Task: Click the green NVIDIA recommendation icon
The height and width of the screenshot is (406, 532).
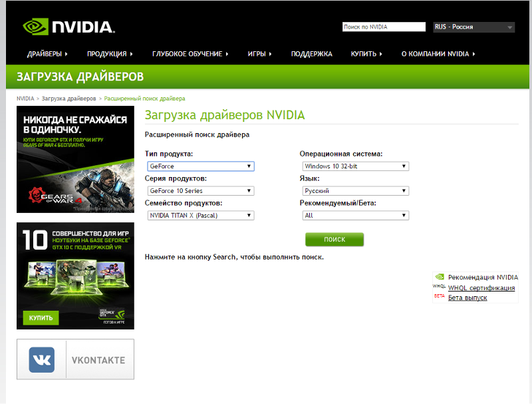Action: 439,277
